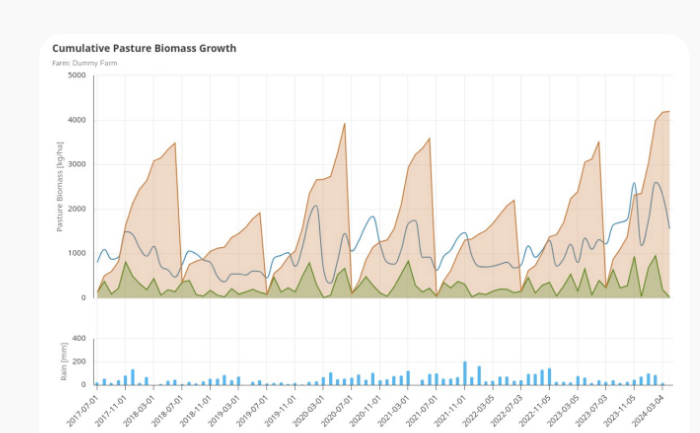Screen dimensions: 700x433
Task: Click the 0 tick on the Rain axis
Action: click(83, 384)
